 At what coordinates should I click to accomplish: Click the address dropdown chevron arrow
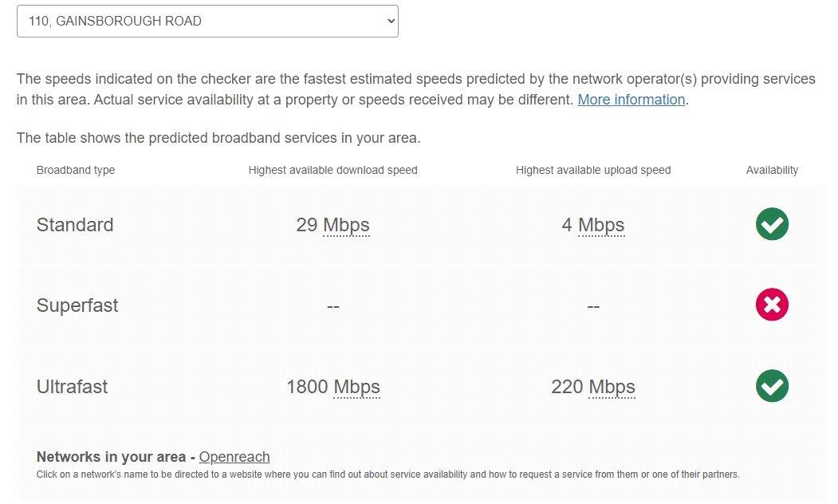pos(391,22)
